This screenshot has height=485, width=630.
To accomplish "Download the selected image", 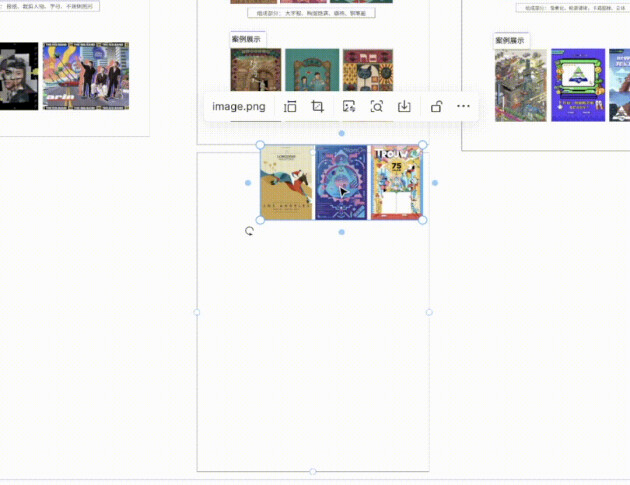I will point(404,106).
